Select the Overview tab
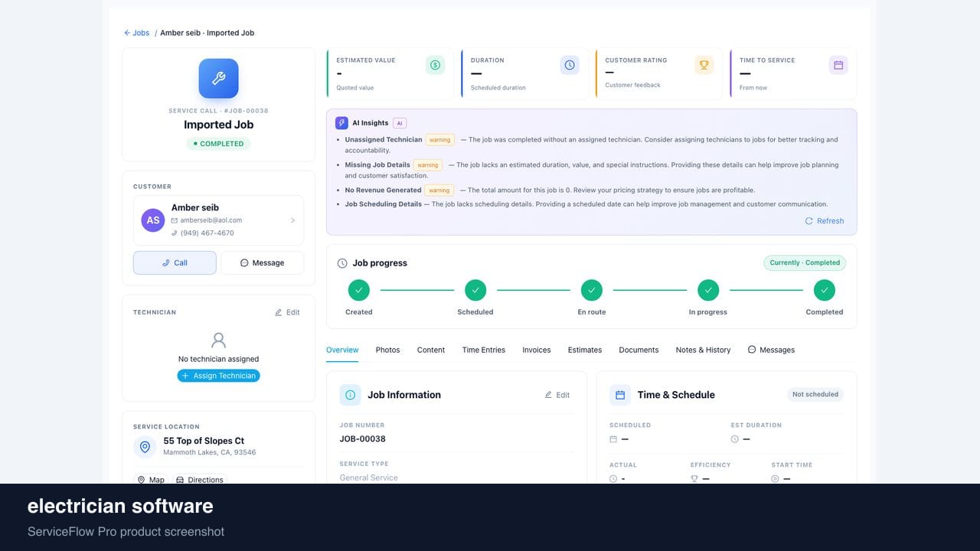 coord(342,350)
